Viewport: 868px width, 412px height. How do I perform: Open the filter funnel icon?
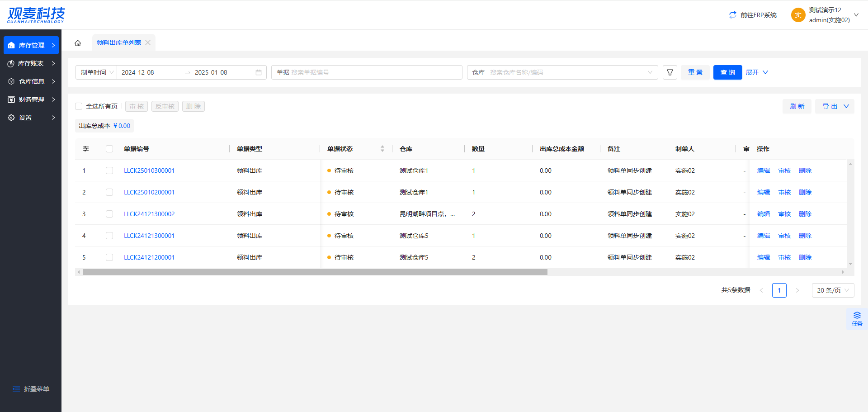point(670,72)
